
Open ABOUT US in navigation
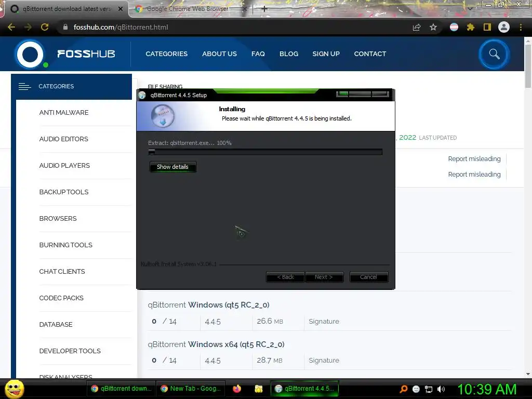click(219, 54)
